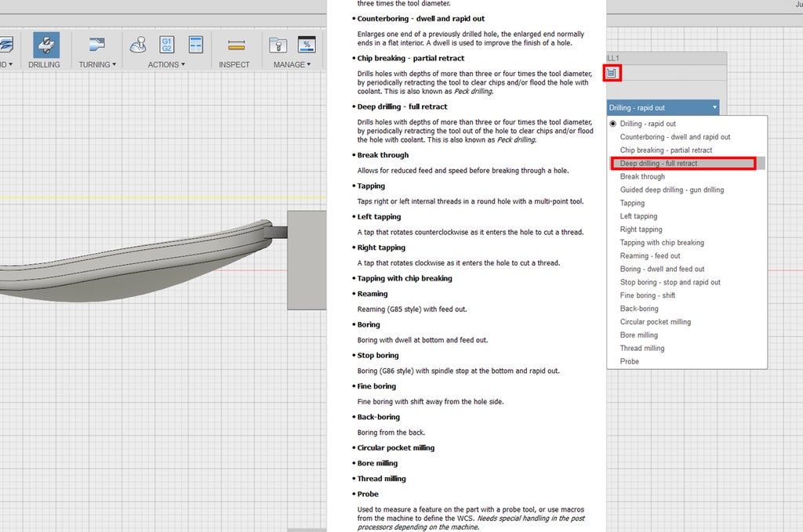Click help heading 'Back-boring'
The image size is (803, 532).
pyautogui.click(x=379, y=417)
